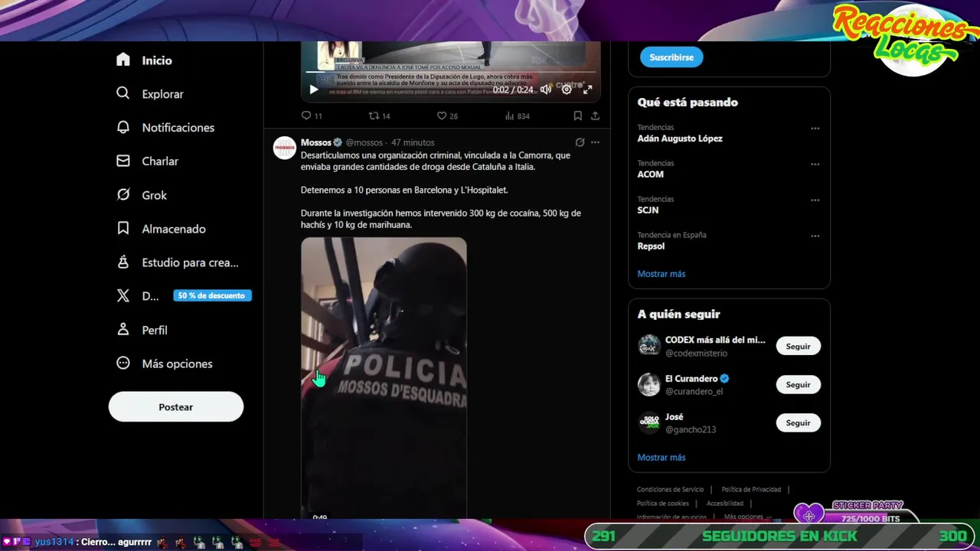Screen dimensions: 980x551
Task: Click El Curandero avatar
Action: coord(649,384)
